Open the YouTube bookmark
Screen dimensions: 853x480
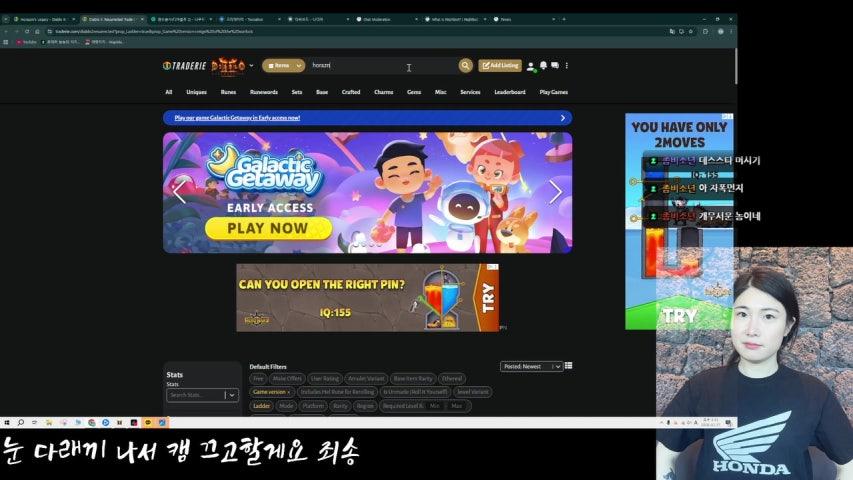coord(27,42)
